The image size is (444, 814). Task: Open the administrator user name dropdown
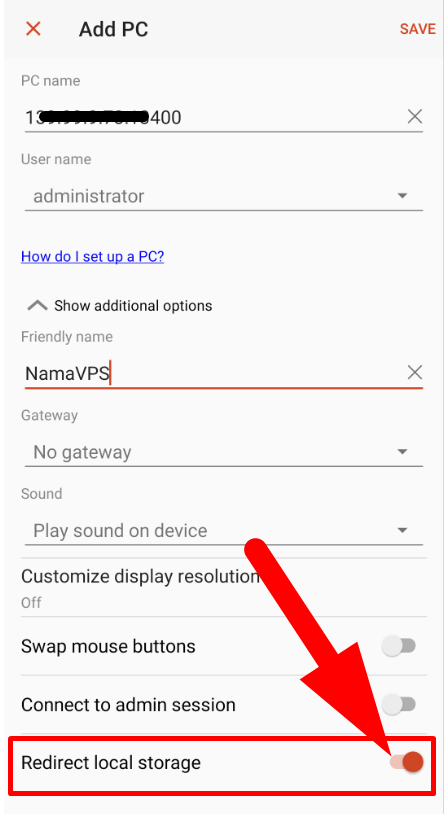pyautogui.click(x=224, y=197)
